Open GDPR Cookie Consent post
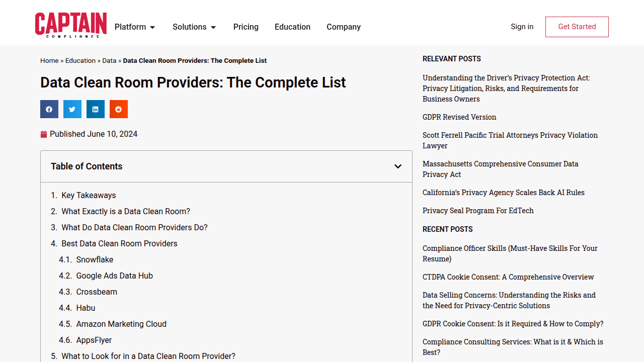Screen dimensions: 644x362 tap(513, 324)
